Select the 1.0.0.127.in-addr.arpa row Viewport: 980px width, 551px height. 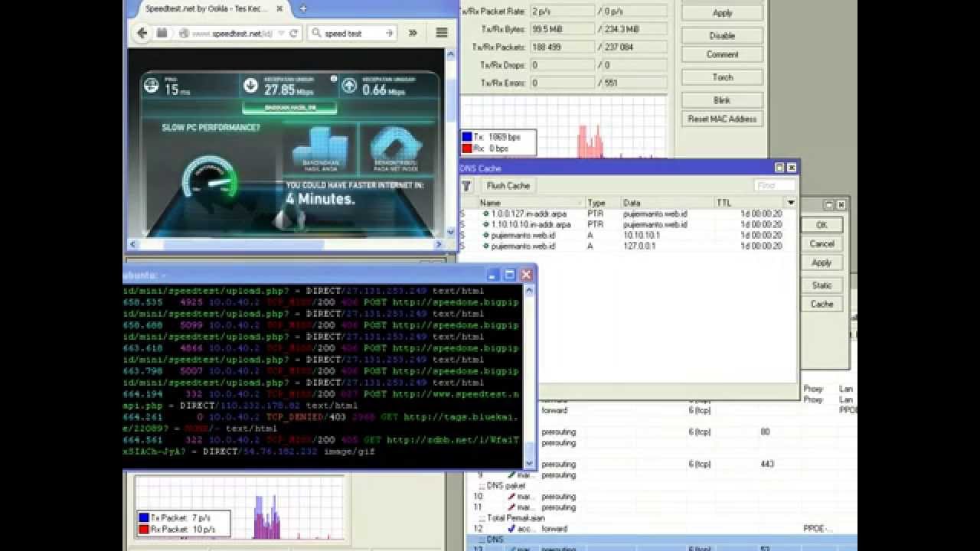pyautogui.click(x=627, y=214)
